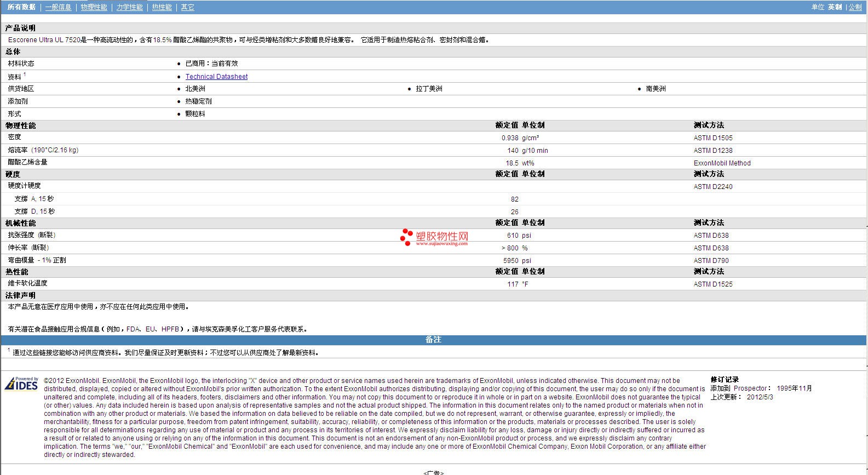The width and height of the screenshot is (868, 475).
Task: Click the 物理性能 section header
Action: tap(20, 125)
